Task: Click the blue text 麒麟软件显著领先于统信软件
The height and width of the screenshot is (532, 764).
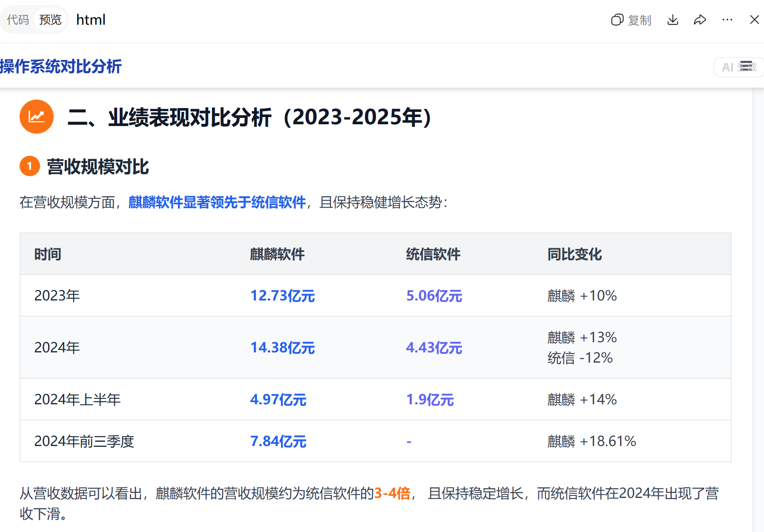Action: [x=217, y=202]
